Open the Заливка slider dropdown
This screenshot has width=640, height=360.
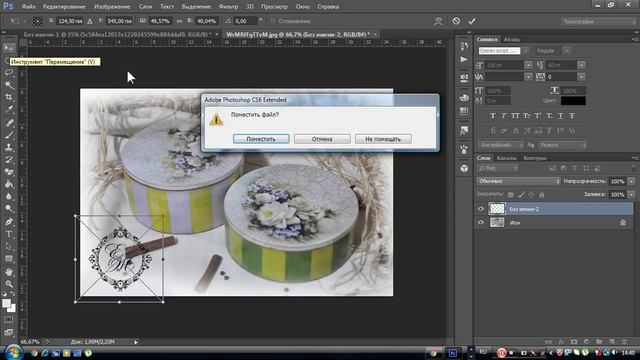[631, 195]
